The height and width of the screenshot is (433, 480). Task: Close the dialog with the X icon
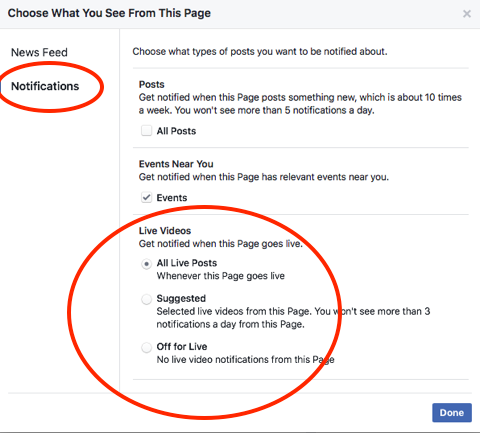(467, 14)
